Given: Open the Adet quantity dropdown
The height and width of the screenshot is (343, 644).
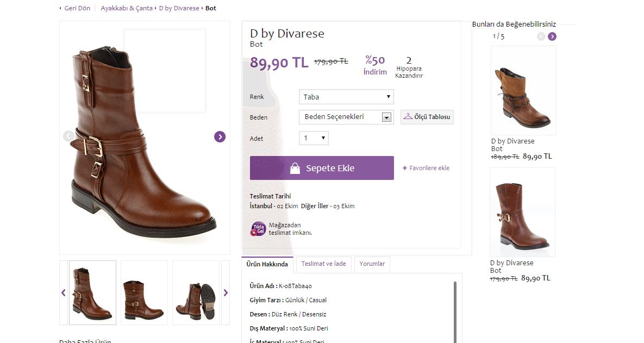Looking at the screenshot, I should [314, 138].
